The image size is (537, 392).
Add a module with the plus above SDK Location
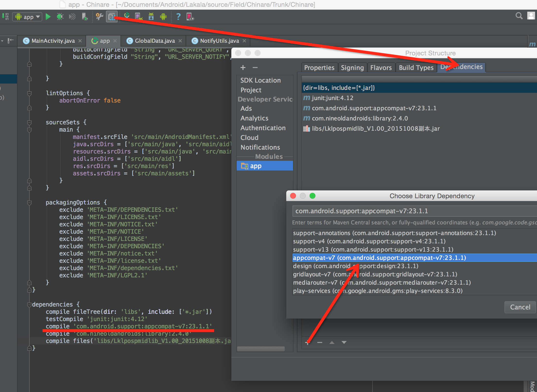[243, 68]
